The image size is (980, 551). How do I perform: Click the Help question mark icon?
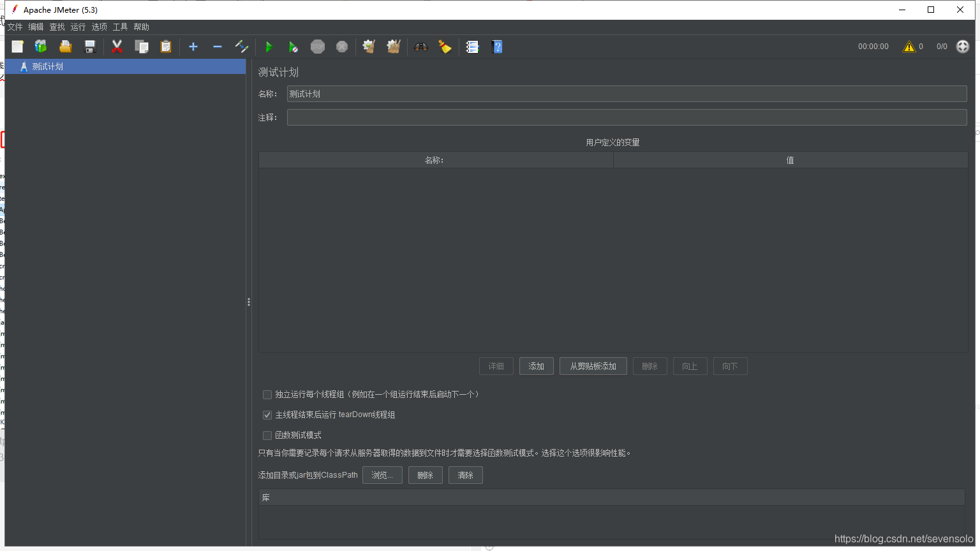point(497,47)
